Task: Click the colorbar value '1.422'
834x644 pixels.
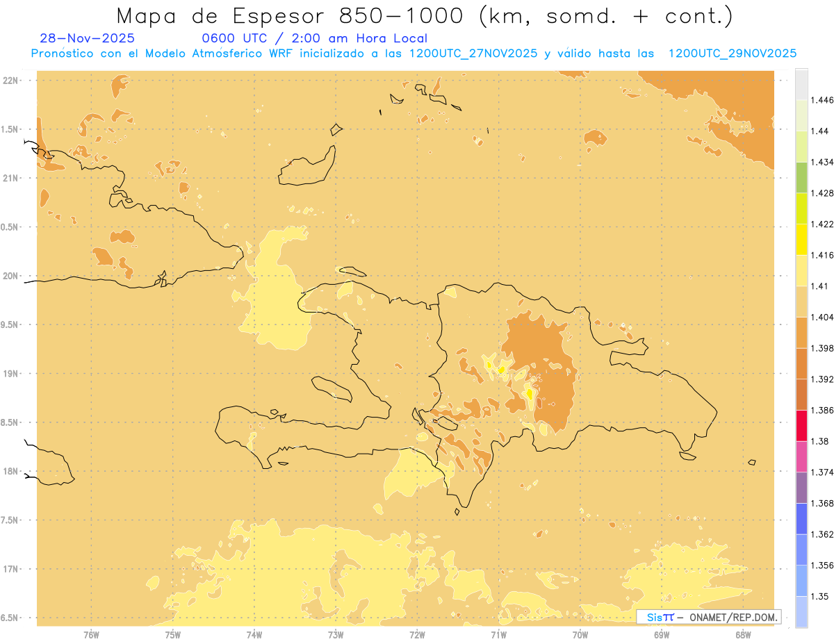Action: pyautogui.click(x=823, y=224)
